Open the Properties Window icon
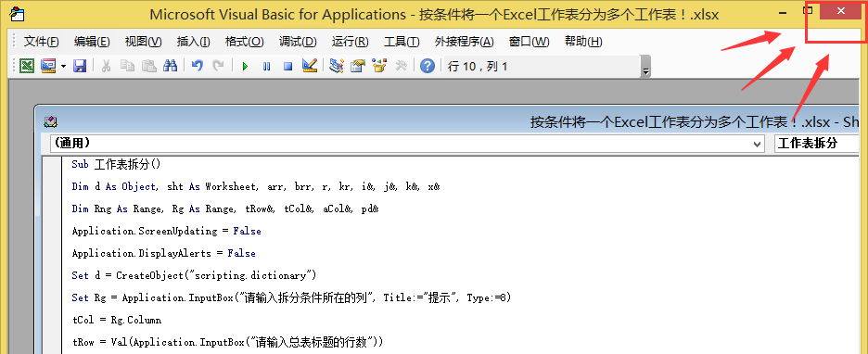 click(358, 67)
